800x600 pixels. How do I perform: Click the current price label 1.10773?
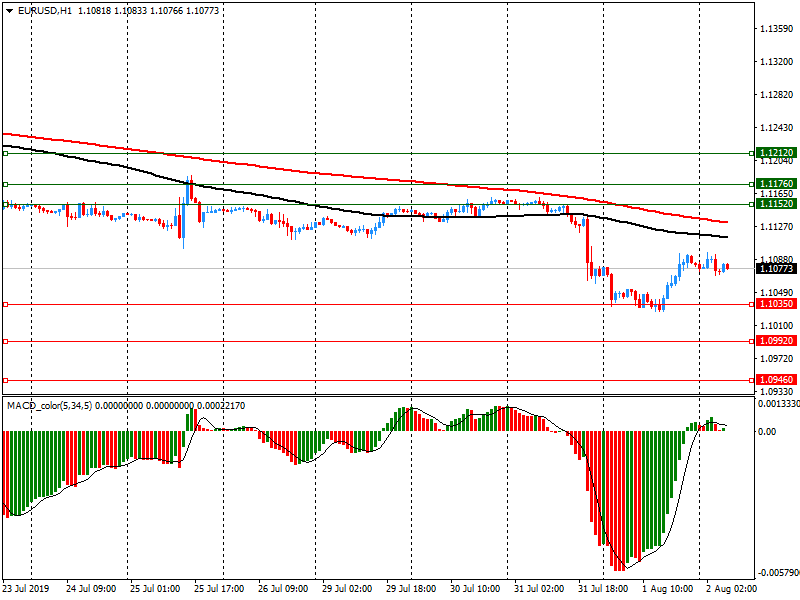point(777,268)
